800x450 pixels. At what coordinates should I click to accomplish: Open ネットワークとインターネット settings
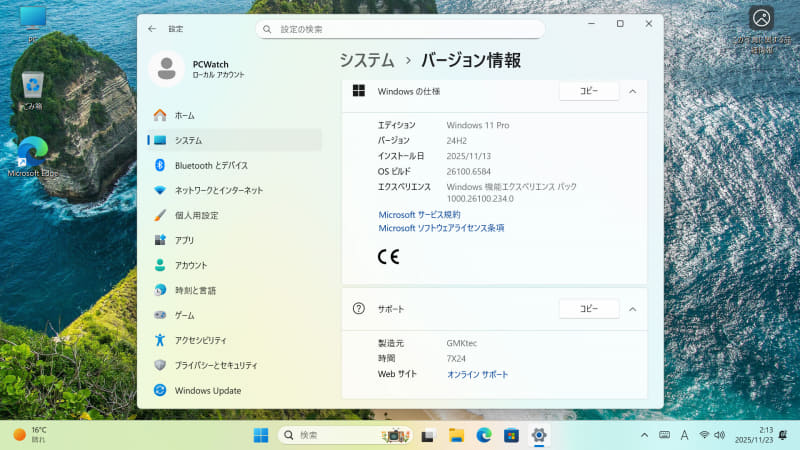[235, 190]
